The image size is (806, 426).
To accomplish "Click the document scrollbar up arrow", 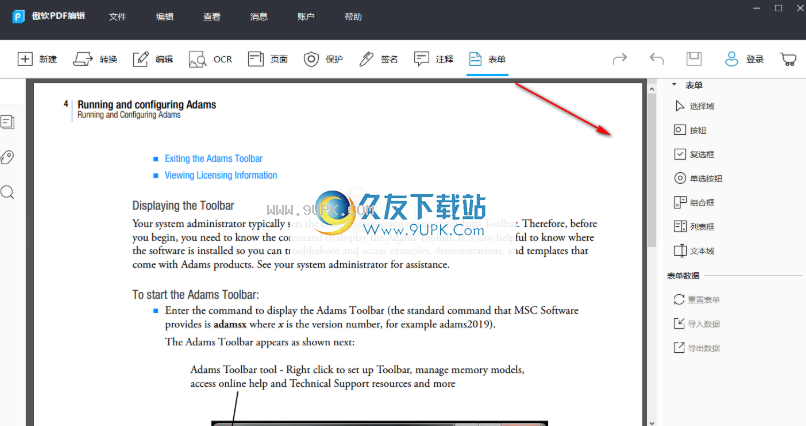I will (x=652, y=89).
